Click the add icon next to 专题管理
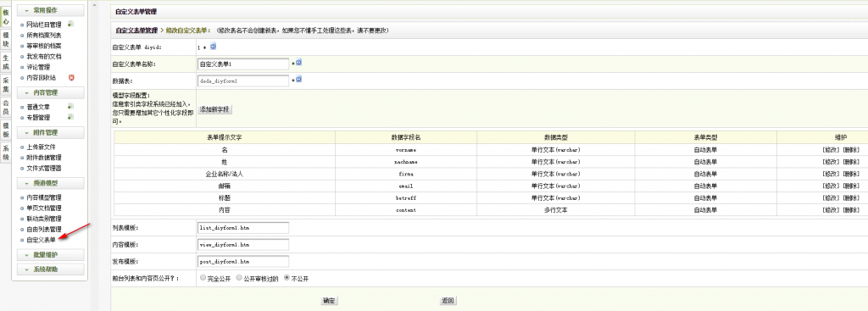This screenshot has height=311, width=868. coord(71,117)
